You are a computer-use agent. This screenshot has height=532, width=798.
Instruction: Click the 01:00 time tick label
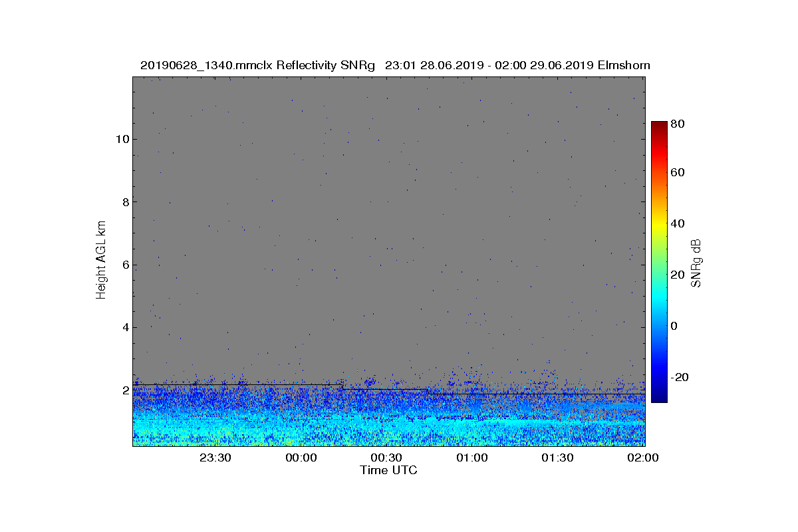[472, 458]
